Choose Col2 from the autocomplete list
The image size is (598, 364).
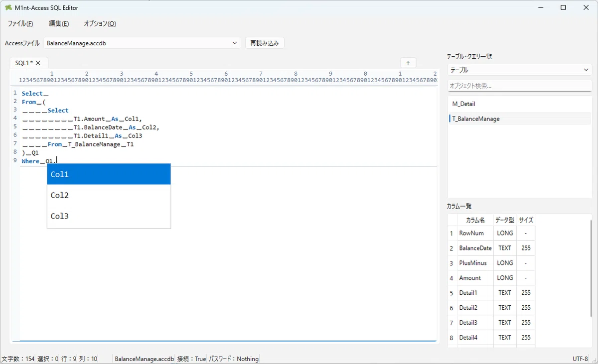(109, 195)
